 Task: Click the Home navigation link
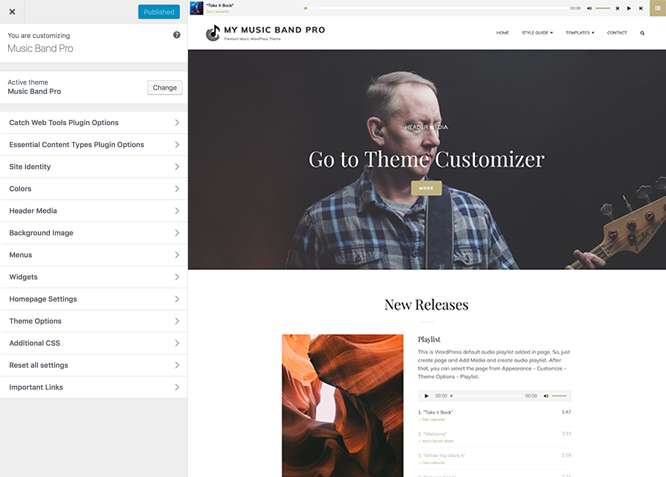502,33
